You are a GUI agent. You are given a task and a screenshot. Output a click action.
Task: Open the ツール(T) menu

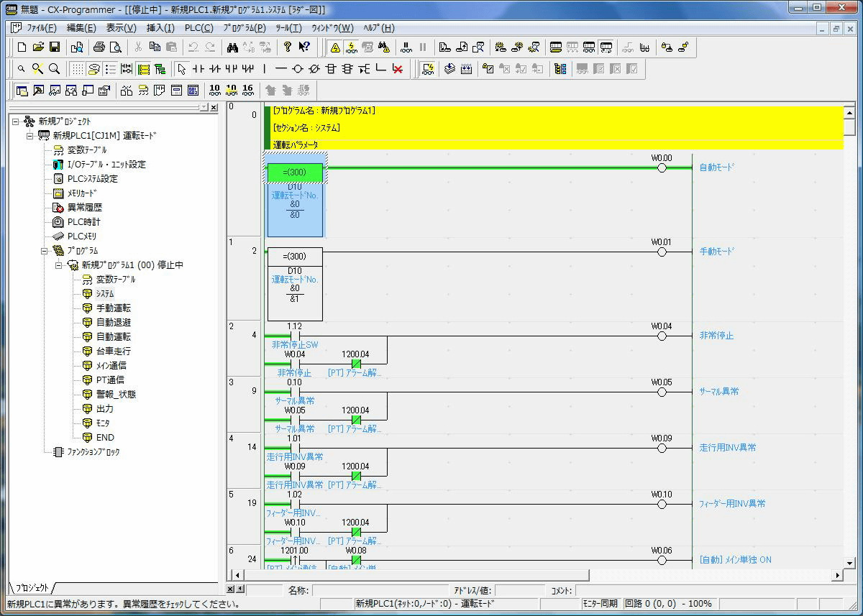coord(288,28)
